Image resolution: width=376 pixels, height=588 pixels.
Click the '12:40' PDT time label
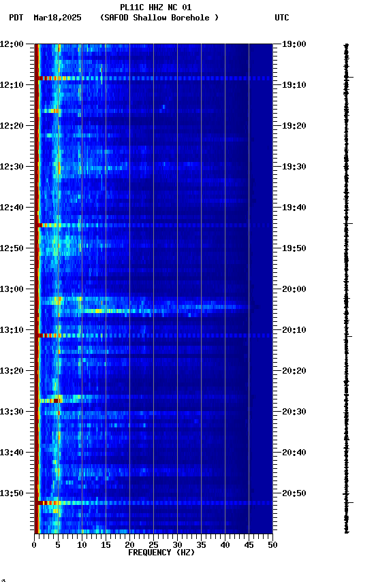coord(12,208)
